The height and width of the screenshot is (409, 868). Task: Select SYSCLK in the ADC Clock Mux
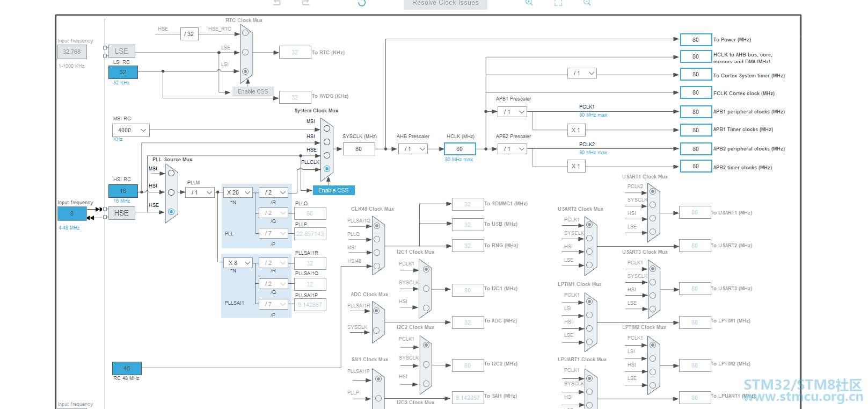[376, 331]
